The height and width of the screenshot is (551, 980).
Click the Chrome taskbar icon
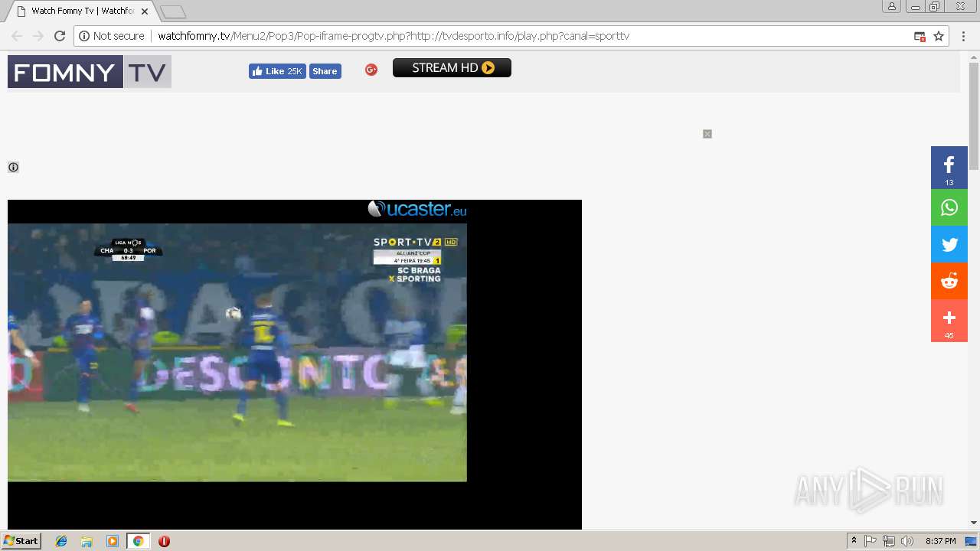click(x=138, y=541)
